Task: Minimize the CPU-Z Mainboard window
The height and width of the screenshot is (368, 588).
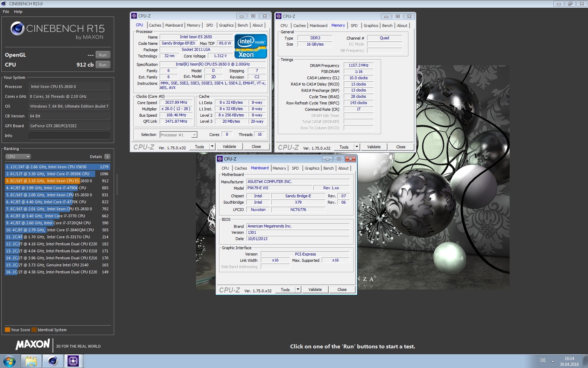Action: point(328,159)
